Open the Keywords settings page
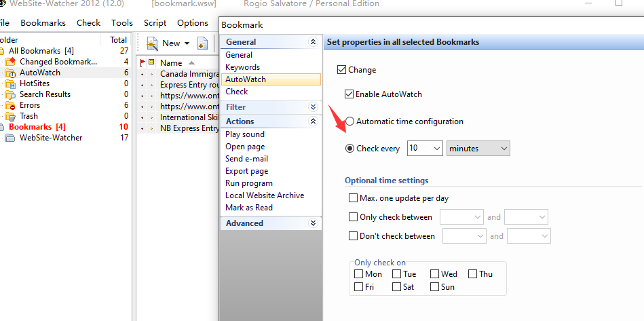Screen dimensions: 644x321 (242, 67)
